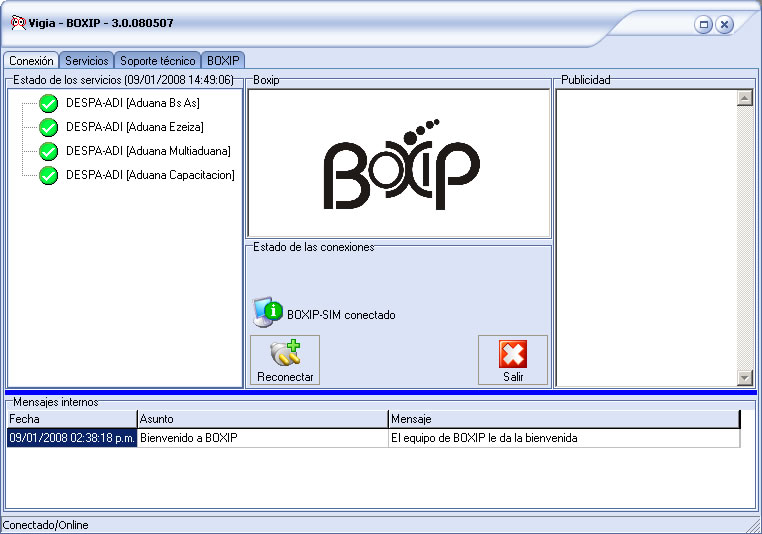The width and height of the screenshot is (762, 534).
Task: Click green check icon beside Aduana Ezeiza
Action: (x=48, y=127)
